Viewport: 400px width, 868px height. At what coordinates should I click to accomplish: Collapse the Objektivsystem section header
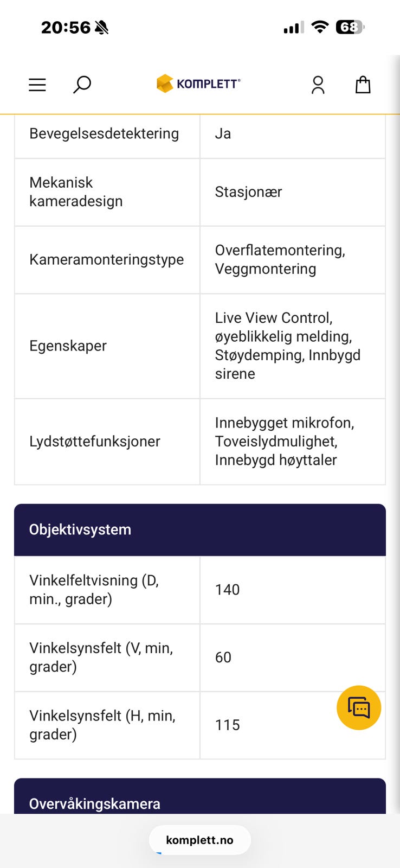(200, 529)
